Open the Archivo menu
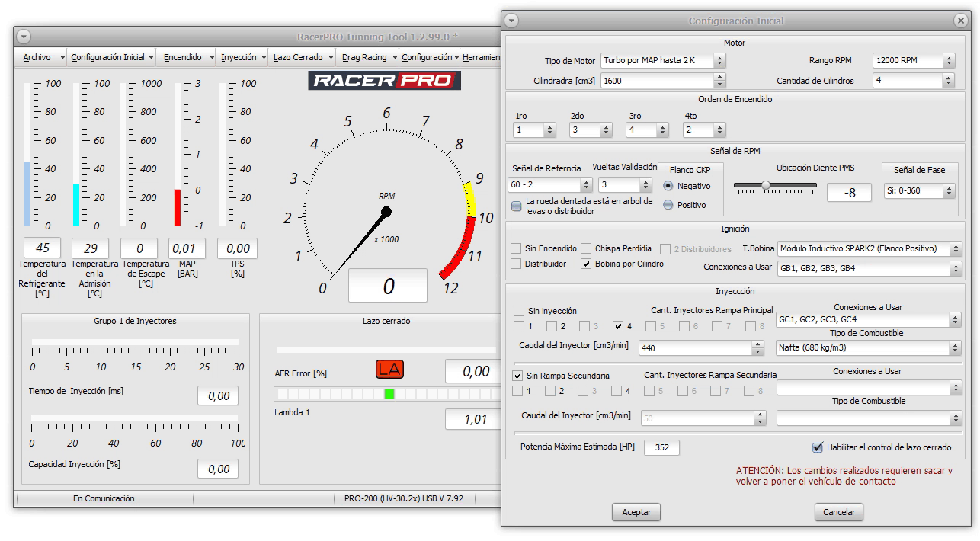980x541 pixels. click(x=37, y=57)
